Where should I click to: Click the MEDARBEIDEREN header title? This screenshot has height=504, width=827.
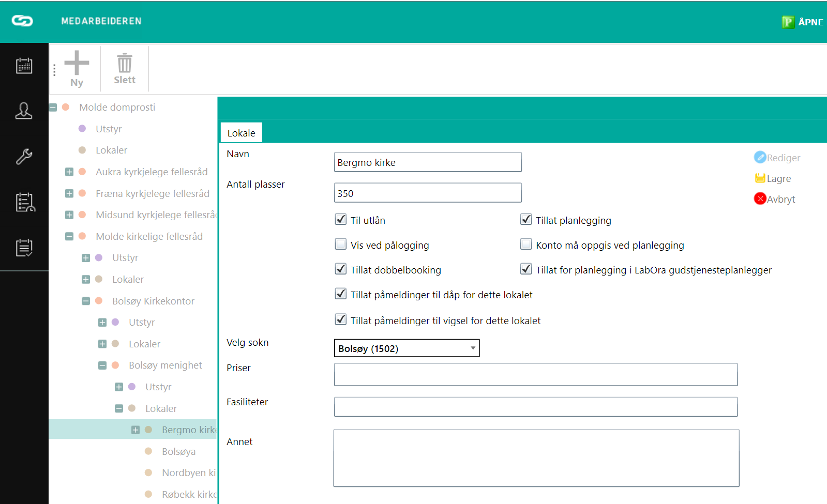[101, 21]
